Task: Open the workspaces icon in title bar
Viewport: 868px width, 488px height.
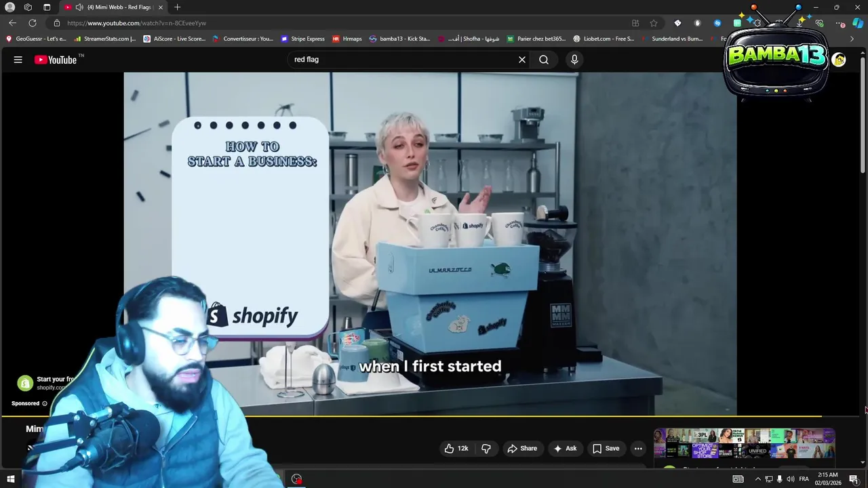Action: click(x=28, y=7)
